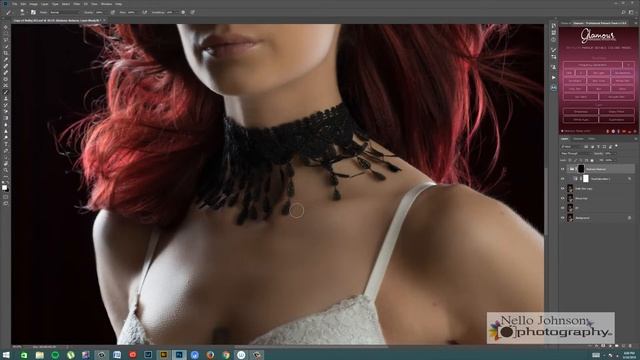The height and width of the screenshot is (360, 640).
Task: Toggle pressure for opacity icon
Action: (x=112, y=12)
